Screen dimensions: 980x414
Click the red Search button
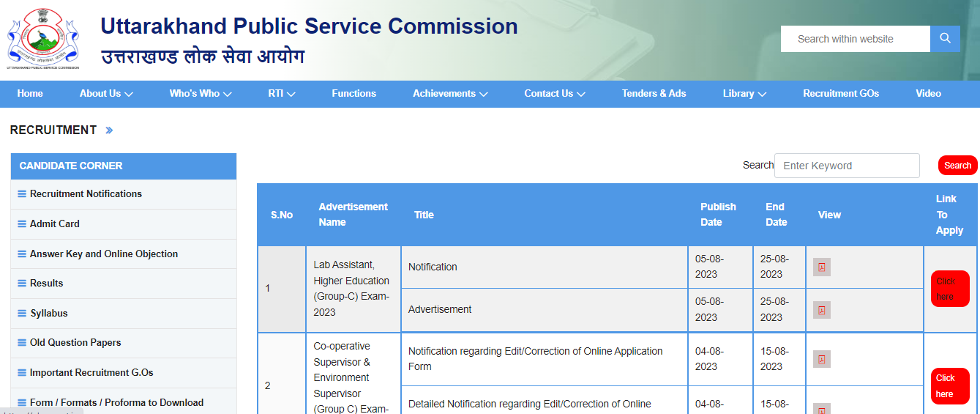pos(957,166)
